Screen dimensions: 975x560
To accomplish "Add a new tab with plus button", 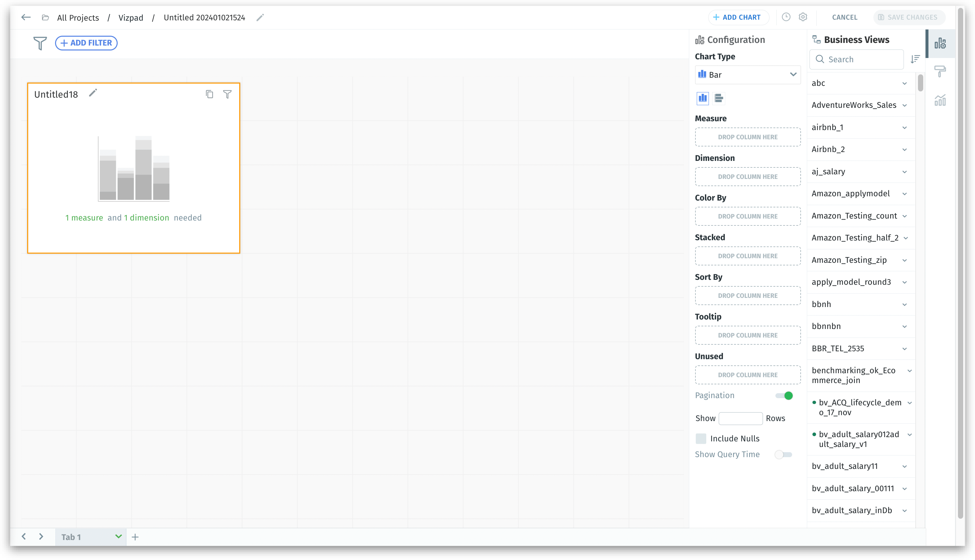I will click(135, 537).
